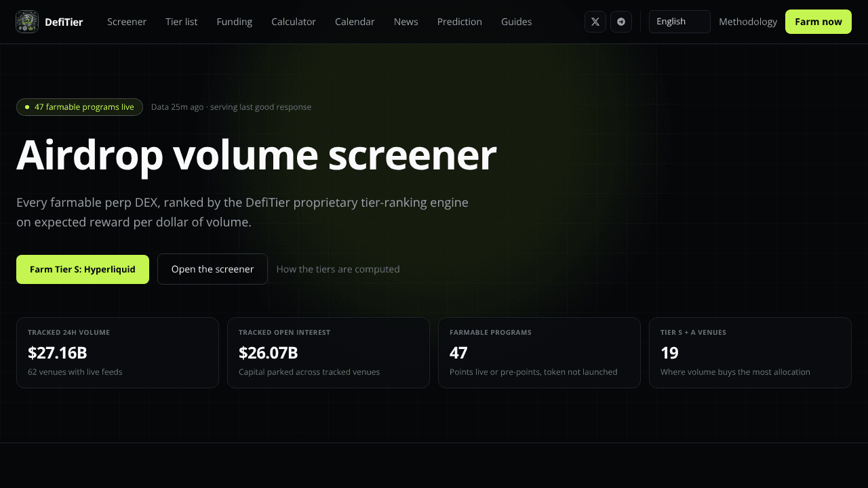Open the Prediction nav item
This screenshot has height=488, width=868.
pos(460,22)
